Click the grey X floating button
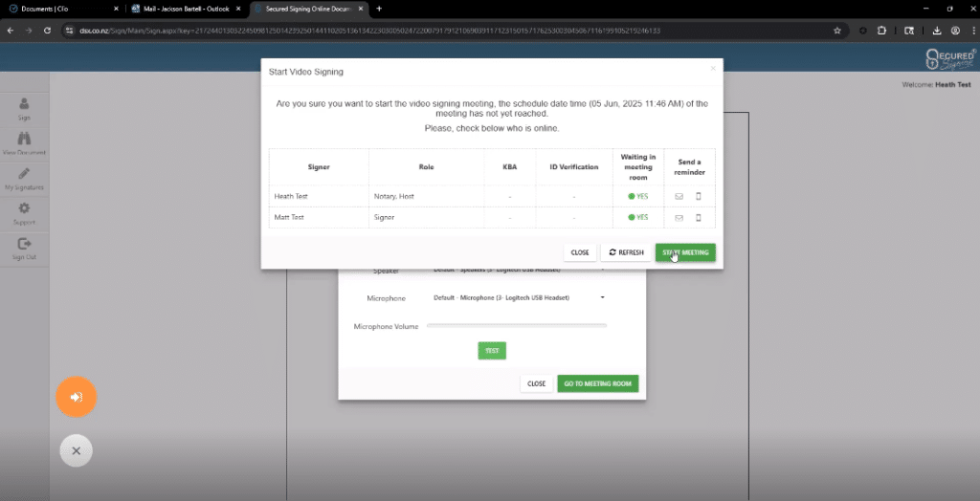This screenshot has height=501, width=980. coord(77,450)
